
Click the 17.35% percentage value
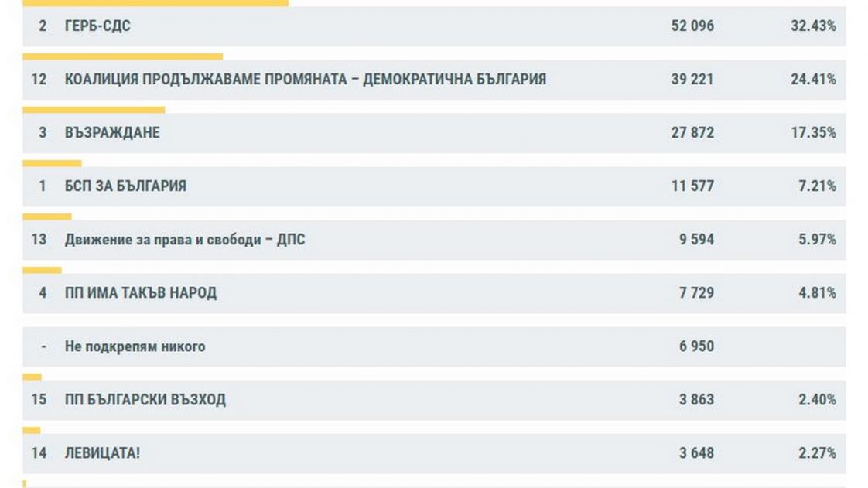click(813, 133)
